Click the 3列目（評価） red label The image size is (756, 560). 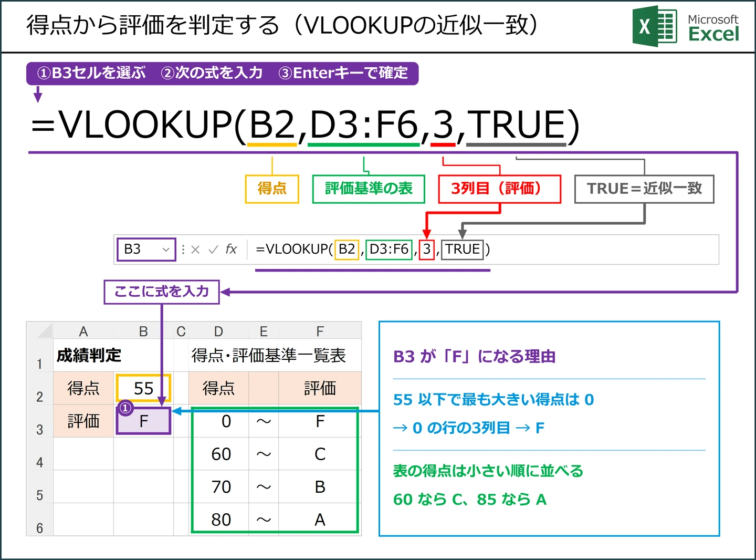click(x=500, y=189)
